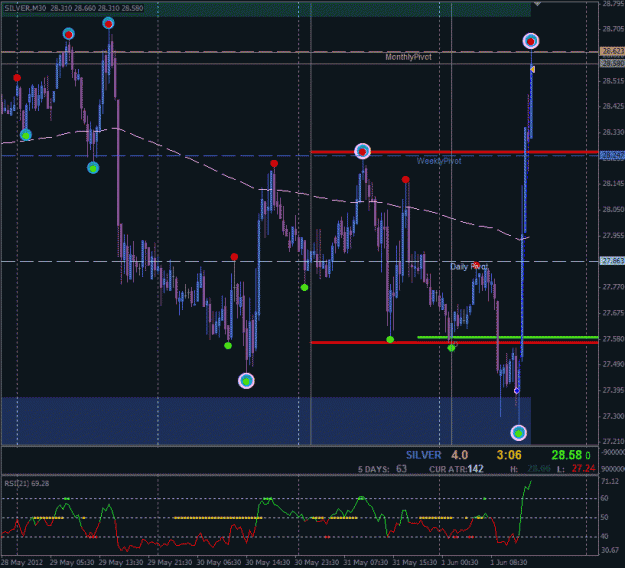The height and width of the screenshot is (568, 625).
Task: Select circled green marker inside blue bottom zone
Action: click(519, 432)
